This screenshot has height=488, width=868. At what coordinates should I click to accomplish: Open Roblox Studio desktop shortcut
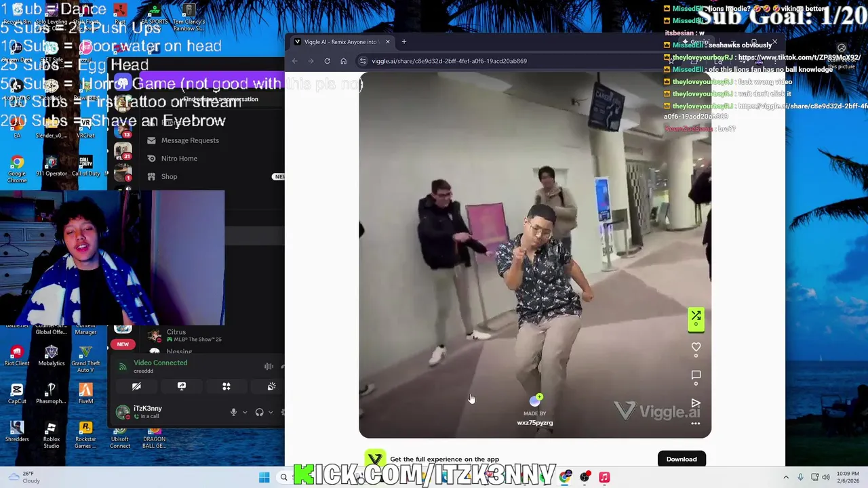coord(52,435)
